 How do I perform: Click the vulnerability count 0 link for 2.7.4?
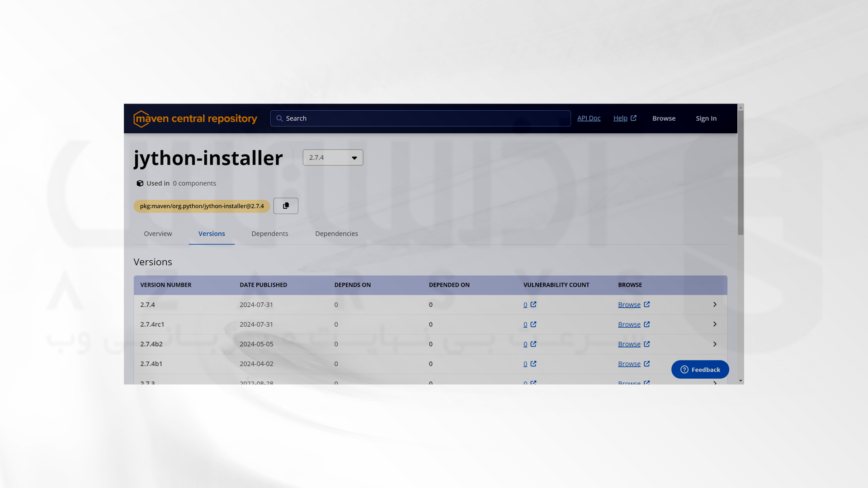[x=525, y=305]
